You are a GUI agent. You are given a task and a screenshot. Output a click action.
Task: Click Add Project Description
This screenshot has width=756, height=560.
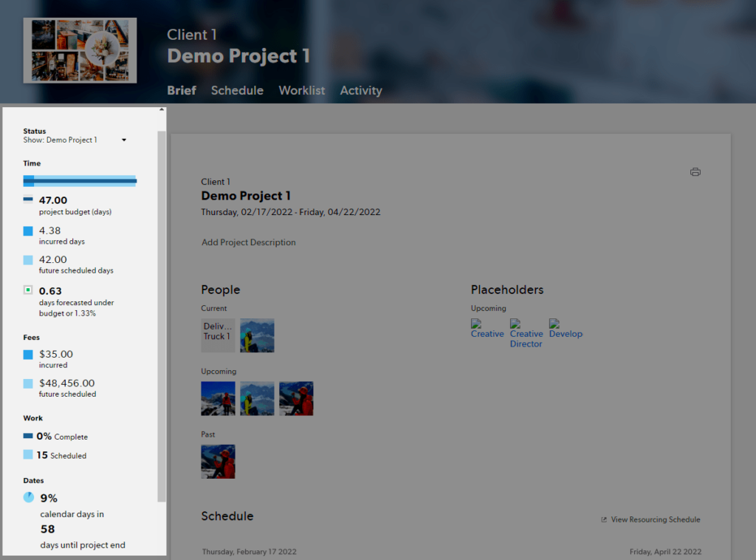pos(249,242)
